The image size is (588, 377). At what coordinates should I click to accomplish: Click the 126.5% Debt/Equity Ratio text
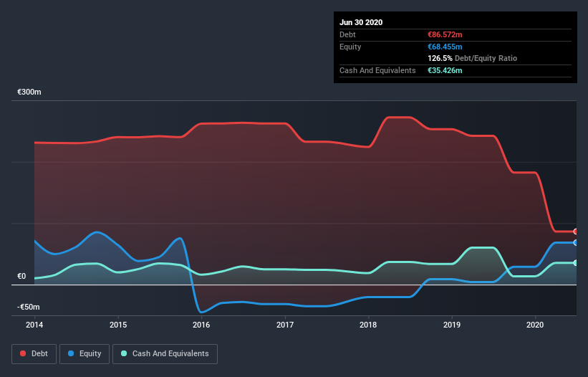click(x=472, y=58)
